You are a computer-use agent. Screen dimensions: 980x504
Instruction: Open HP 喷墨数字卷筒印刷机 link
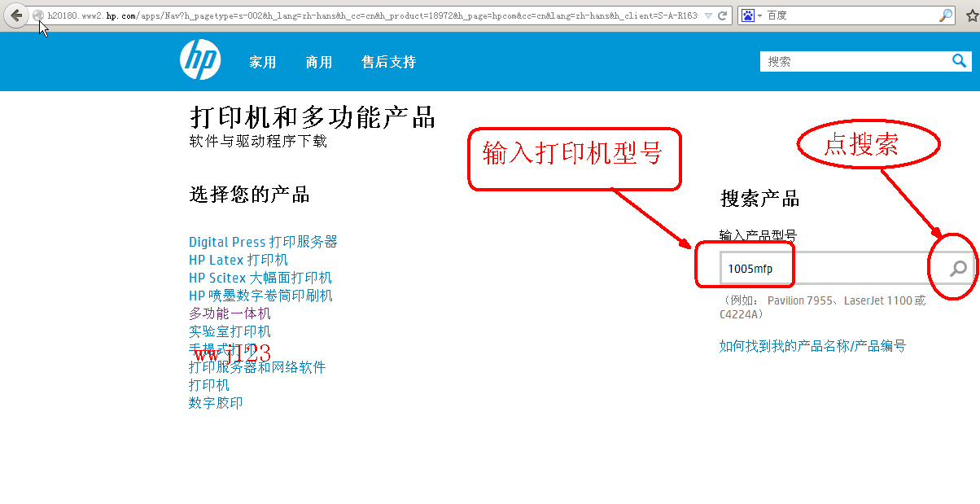(260, 296)
